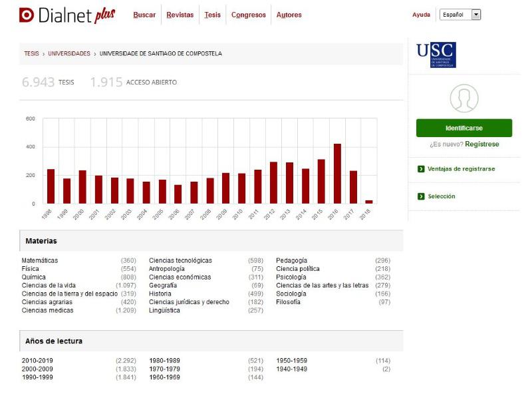
Task: Open the Revistas menu item
Action: (x=180, y=15)
